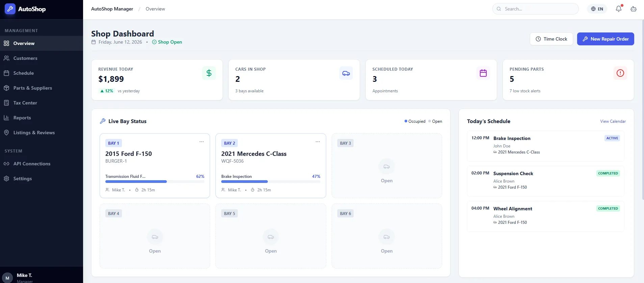The image size is (644, 283).
Task: Click the car icon in open Bay 5
Action: [271, 237]
